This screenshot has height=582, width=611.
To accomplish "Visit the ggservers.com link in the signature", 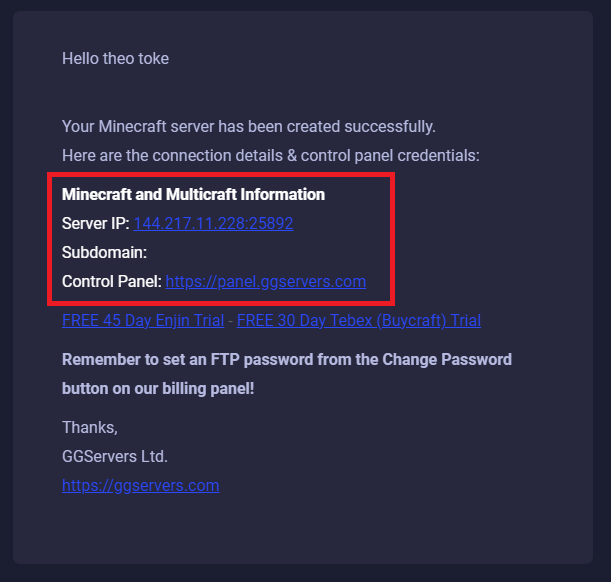I will pos(140,486).
